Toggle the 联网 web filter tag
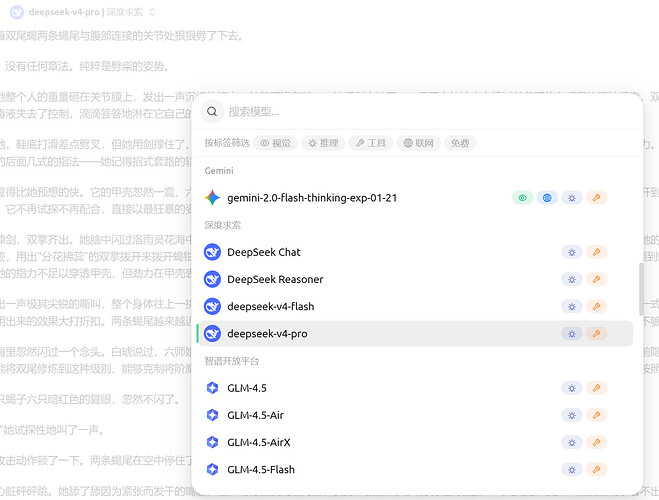659x500 pixels. [419, 143]
